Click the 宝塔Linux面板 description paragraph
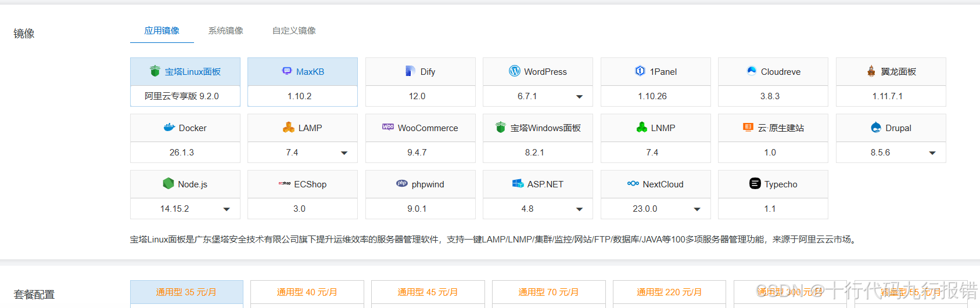The width and height of the screenshot is (980, 308). point(494,240)
